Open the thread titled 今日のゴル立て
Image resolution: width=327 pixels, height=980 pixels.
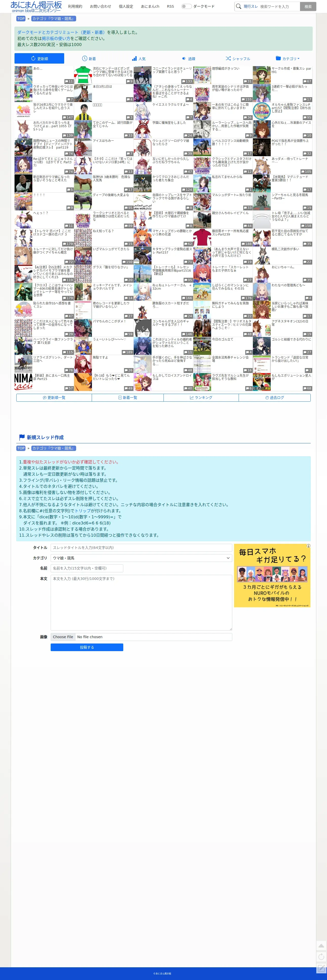point(223,339)
